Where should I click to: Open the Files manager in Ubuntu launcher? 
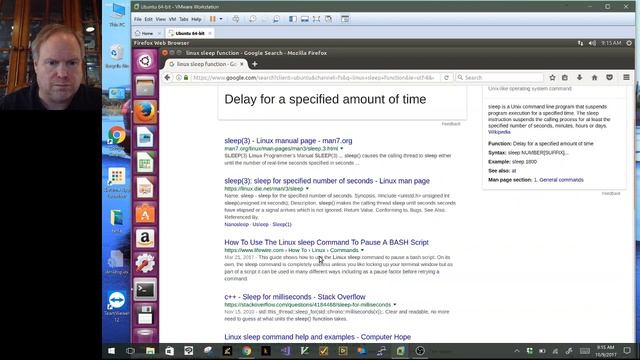pos(145,87)
